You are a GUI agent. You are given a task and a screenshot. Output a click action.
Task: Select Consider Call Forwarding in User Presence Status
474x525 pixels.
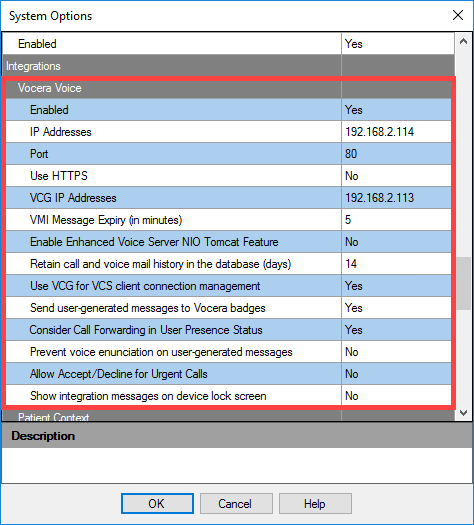146,330
